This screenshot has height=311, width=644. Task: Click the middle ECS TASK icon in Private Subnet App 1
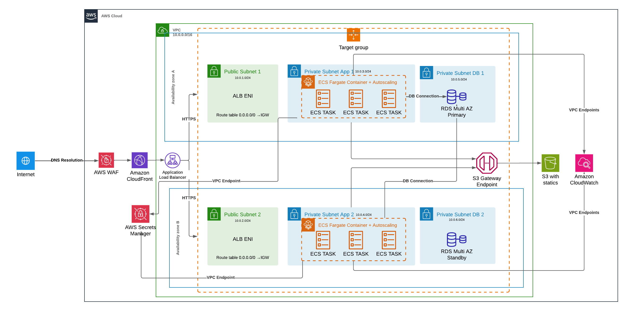point(356,98)
